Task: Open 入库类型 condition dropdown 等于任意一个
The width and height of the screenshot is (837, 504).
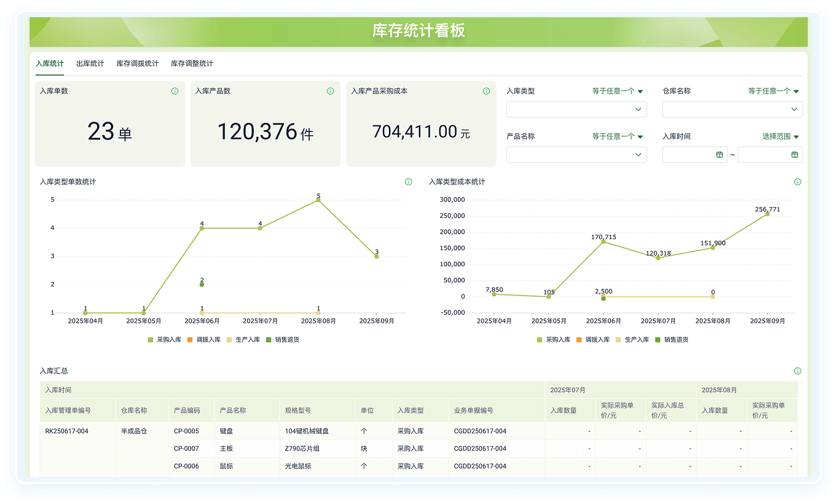Action: point(618,91)
